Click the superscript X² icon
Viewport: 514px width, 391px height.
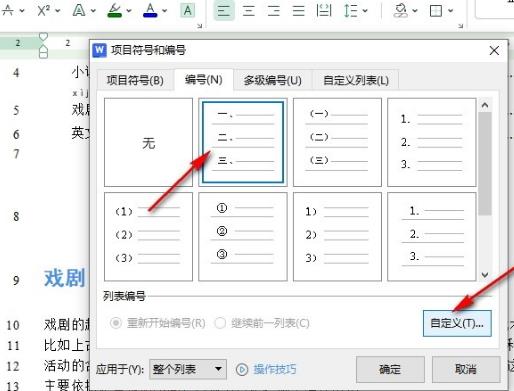44,10
